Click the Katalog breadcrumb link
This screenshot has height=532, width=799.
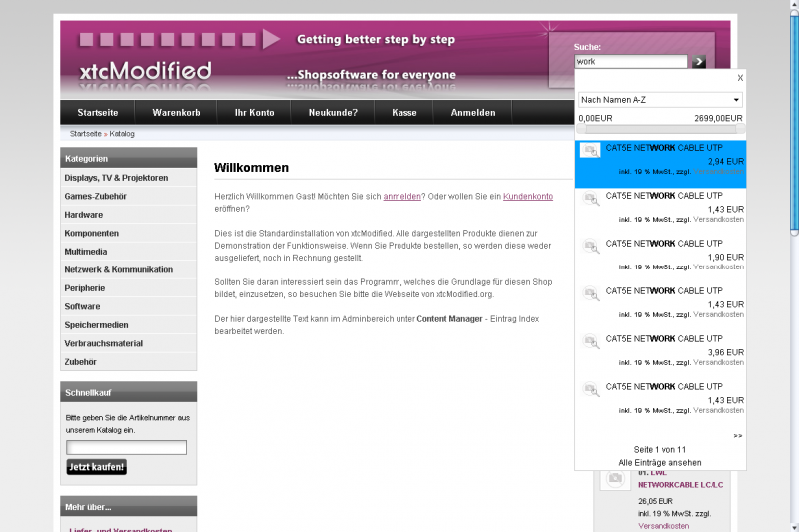tap(122, 134)
